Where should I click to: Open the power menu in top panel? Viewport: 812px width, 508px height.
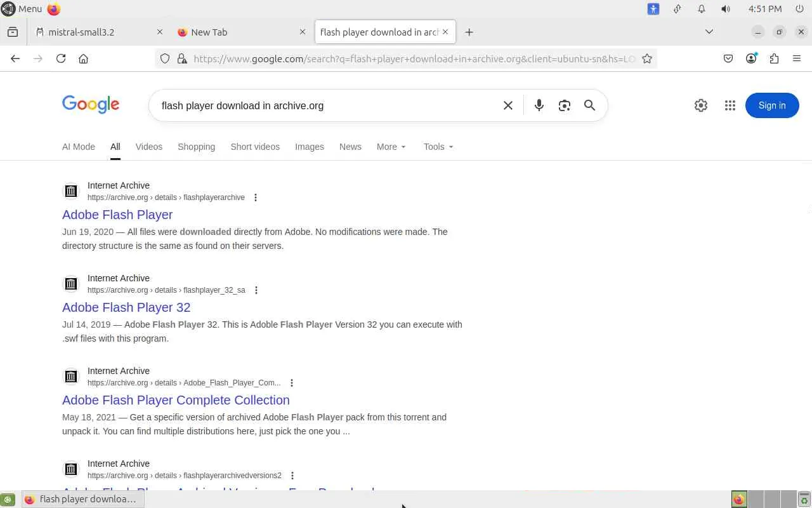[799, 9]
